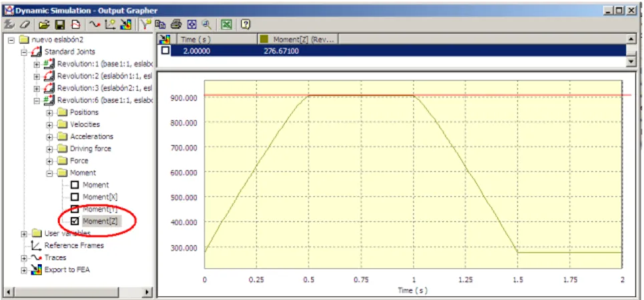Tick the checkbox in the 2.00000 row
Screen dimensions: 644x300
point(165,51)
